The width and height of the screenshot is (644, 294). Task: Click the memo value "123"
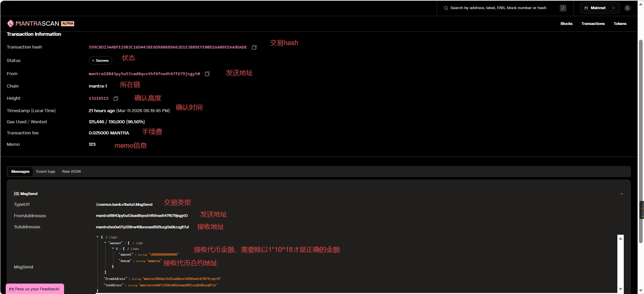pyautogui.click(x=92, y=144)
